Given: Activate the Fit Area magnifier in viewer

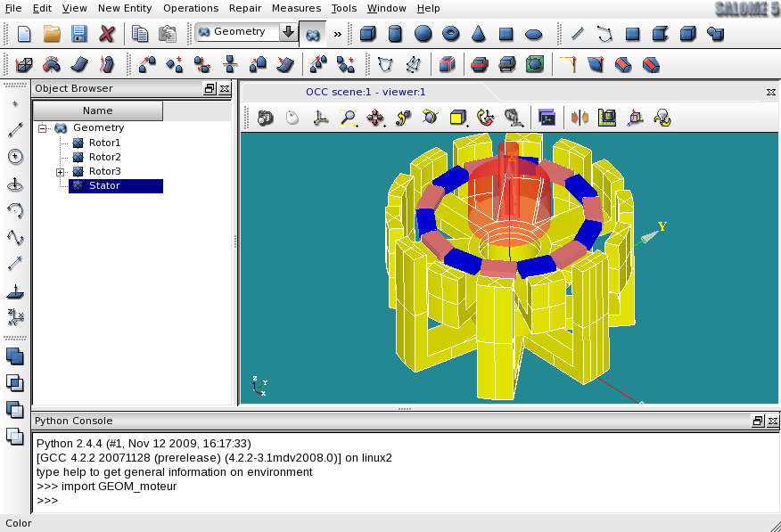Looking at the screenshot, I should click(x=348, y=118).
